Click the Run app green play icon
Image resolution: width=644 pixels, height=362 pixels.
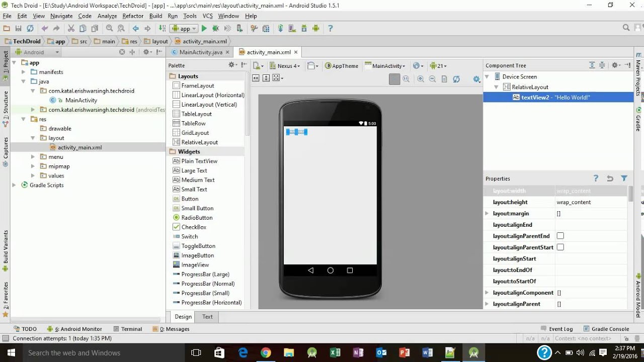click(x=204, y=29)
